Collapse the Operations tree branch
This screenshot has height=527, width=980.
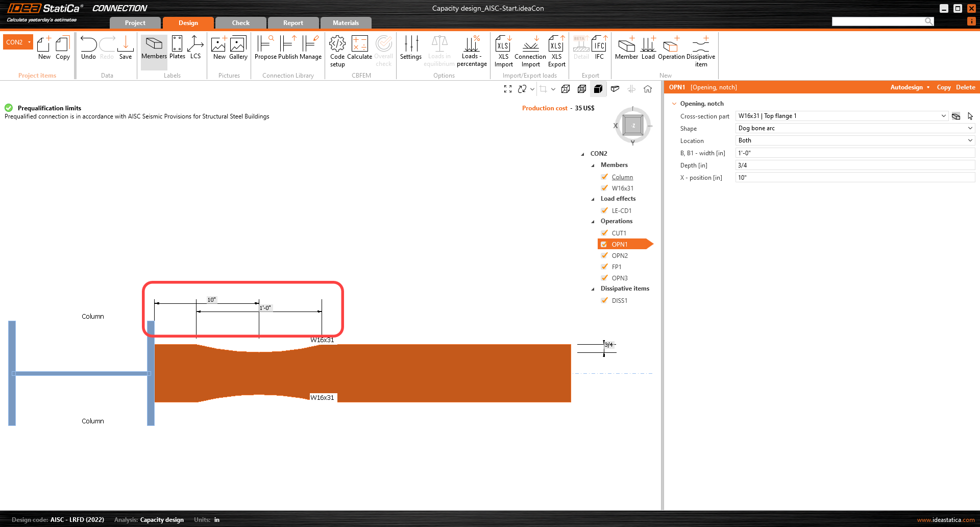(x=593, y=222)
